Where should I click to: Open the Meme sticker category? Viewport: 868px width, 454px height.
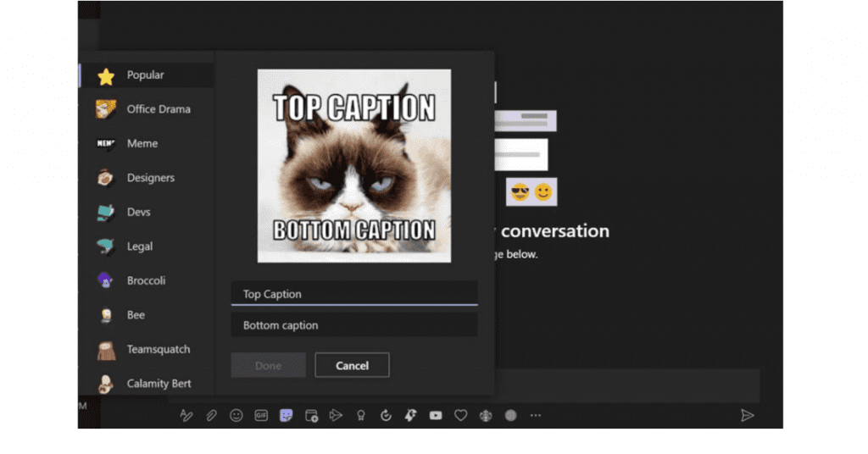click(142, 144)
